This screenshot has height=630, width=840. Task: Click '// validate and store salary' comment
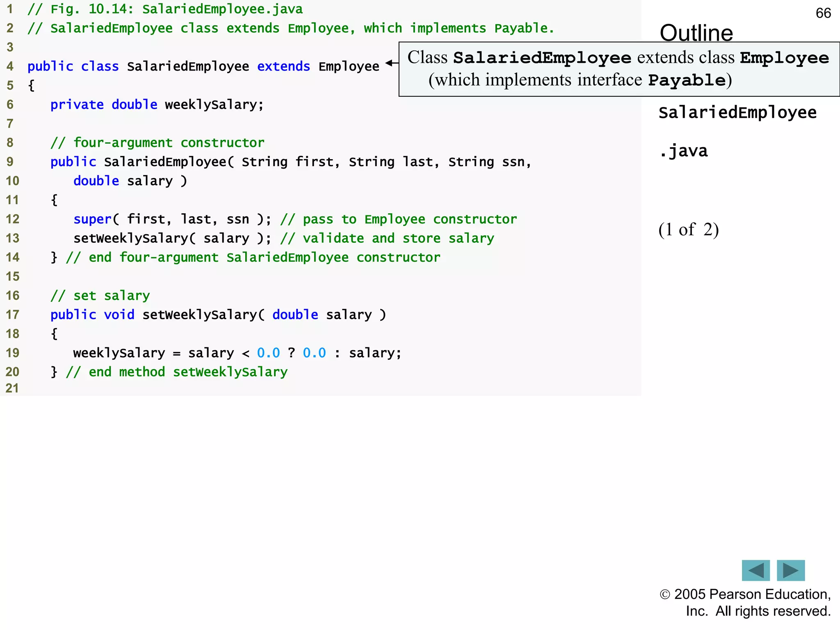pos(387,238)
